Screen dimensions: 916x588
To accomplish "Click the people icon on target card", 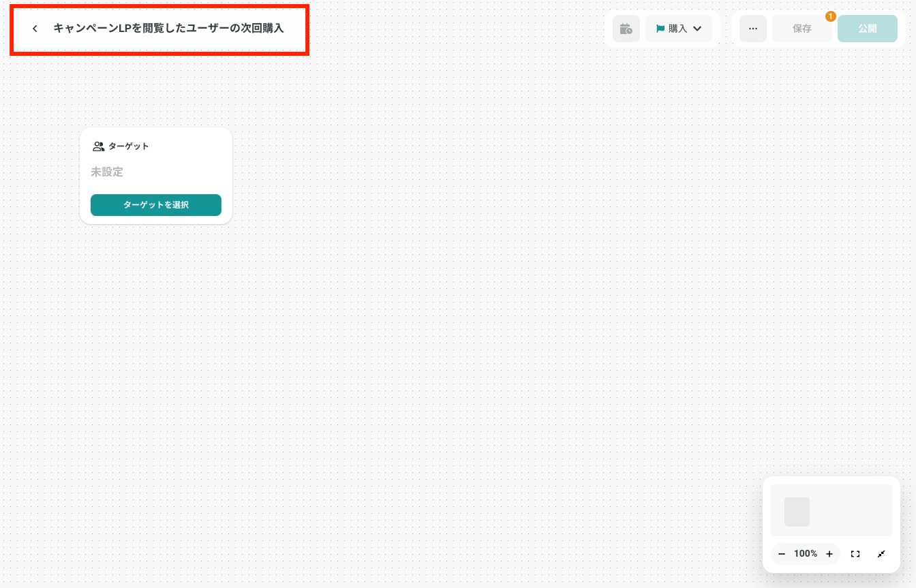I will [98, 146].
